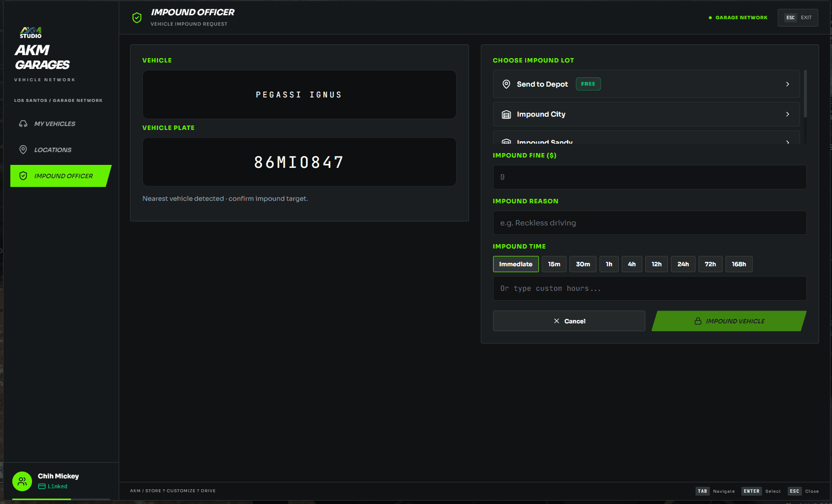The width and height of the screenshot is (832, 504).
Task: Click the pin icon on Send to Depot
Action: point(506,84)
